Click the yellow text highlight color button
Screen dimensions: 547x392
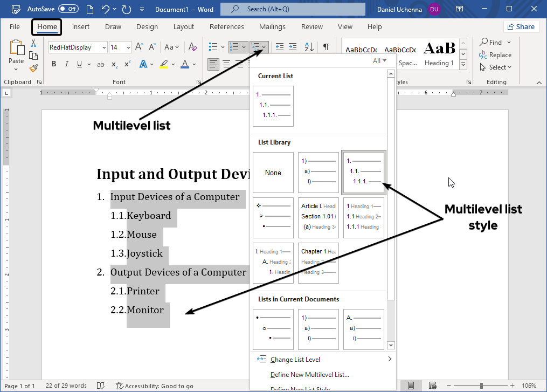(x=164, y=64)
